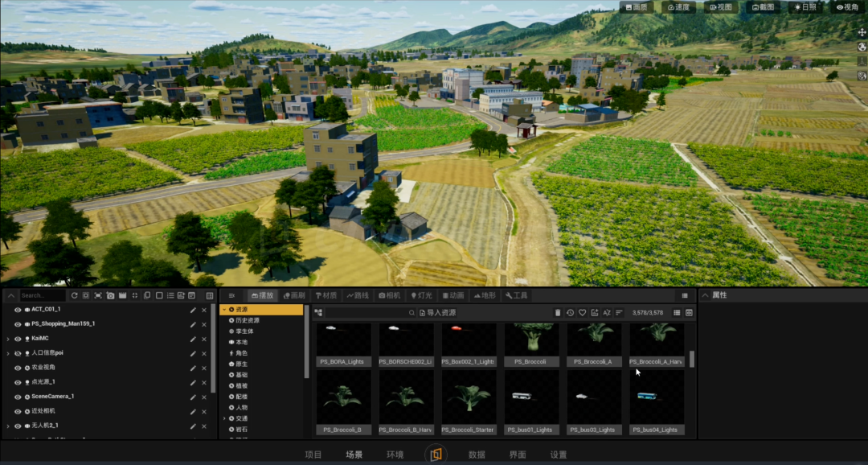Toggle visibility of 农业视角
Image resolution: width=868 pixels, height=465 pixels.
point(18,368)
